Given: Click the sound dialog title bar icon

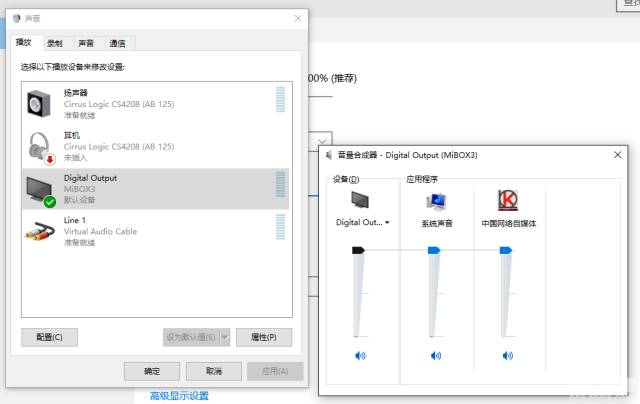Looking at the screenshot, I should tap(16, 18).
